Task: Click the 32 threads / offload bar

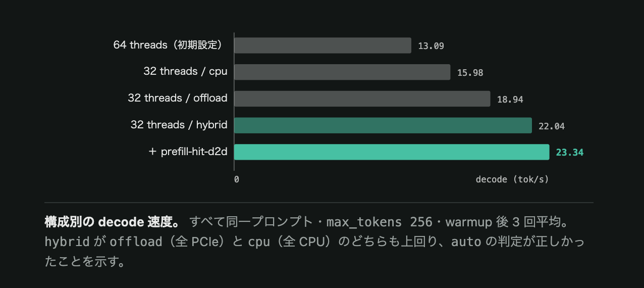Action: coord(362,99)
